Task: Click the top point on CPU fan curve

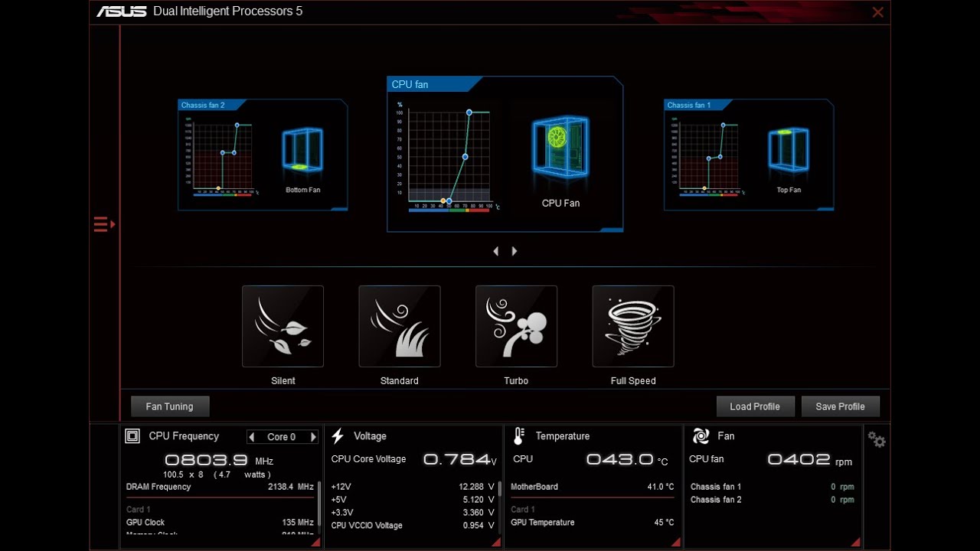Action: click(469, 112)
